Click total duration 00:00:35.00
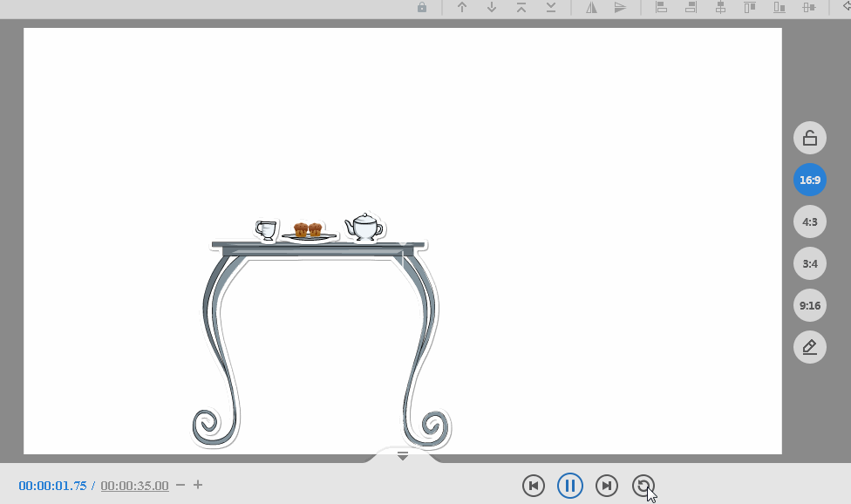The image size is (851, 504). point(134,486)
